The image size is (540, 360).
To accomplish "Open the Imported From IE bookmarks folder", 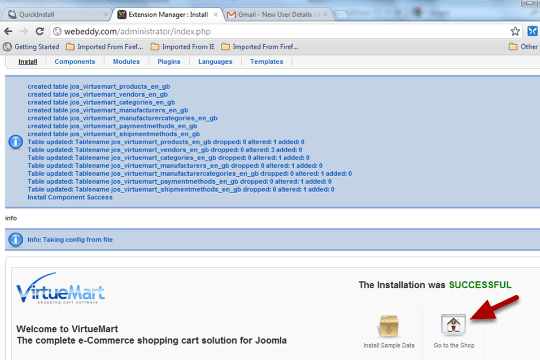I will (x=183, y=47).
